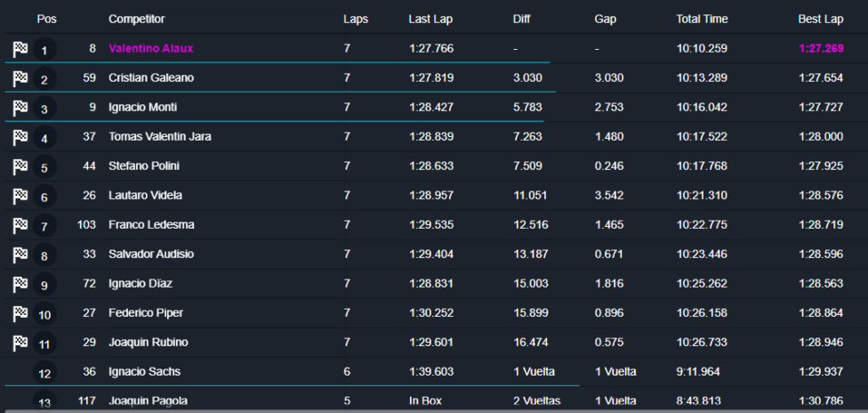This screenshot has height=413, width=868.
Task: Click the checkered flag beside Ignacio Monti
Action: [20, 108]
